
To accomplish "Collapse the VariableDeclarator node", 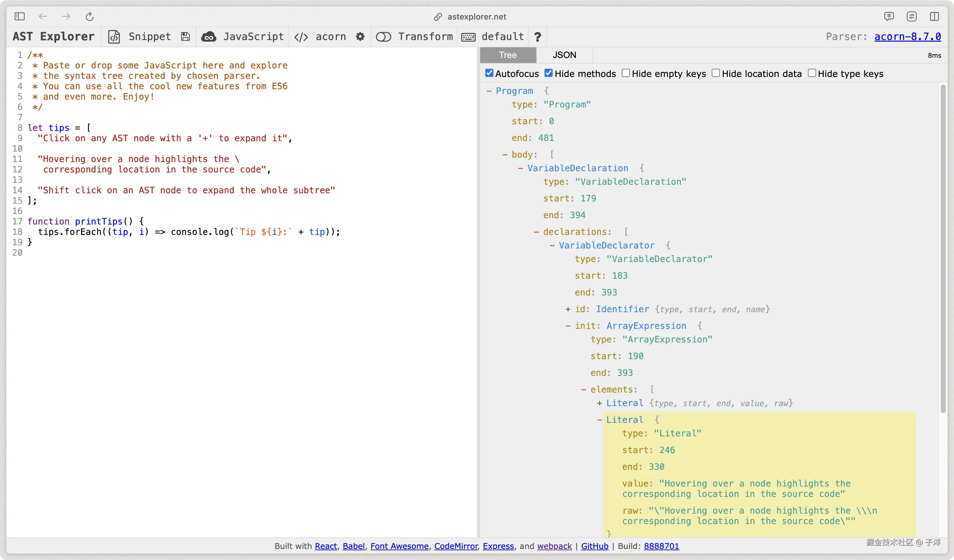I will coord(552,246).
